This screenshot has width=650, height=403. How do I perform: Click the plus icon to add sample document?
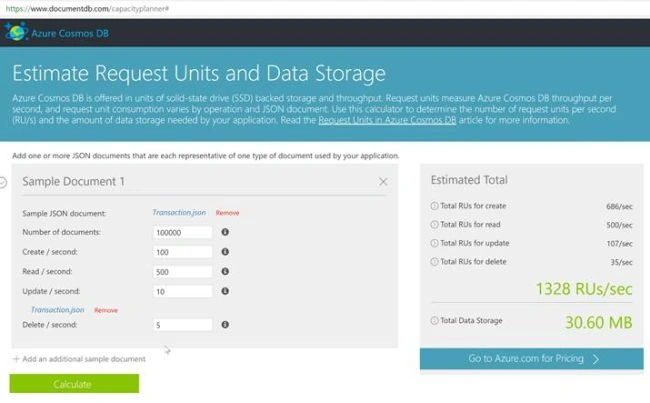16,359
